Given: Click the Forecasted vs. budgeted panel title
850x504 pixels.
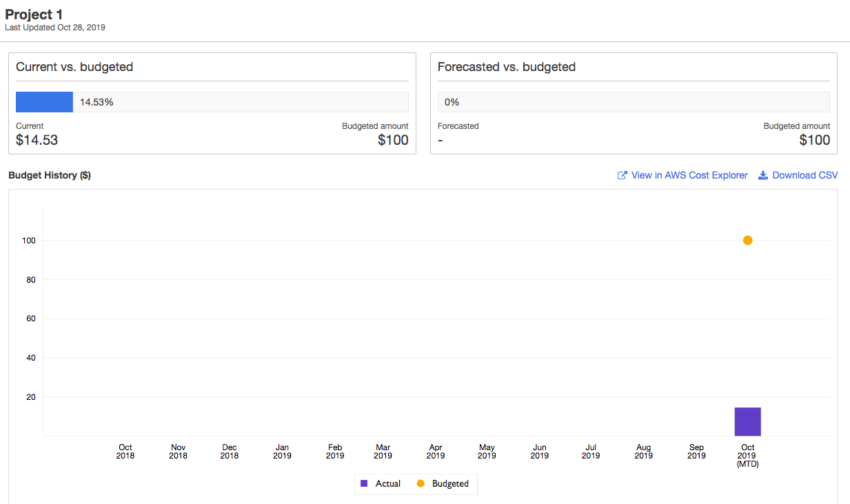Looking at the screenshot, I should tap(507, 67).
